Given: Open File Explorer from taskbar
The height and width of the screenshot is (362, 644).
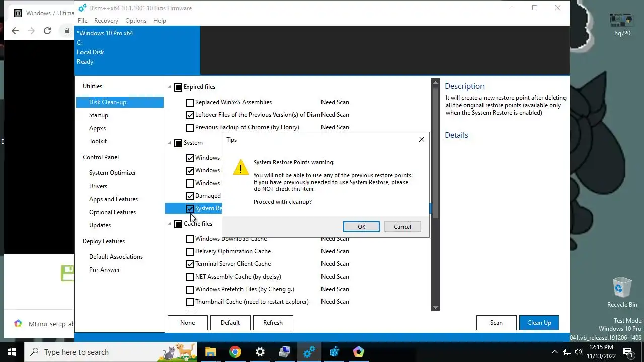Looking at the screenshot, I should tap(210, 352).
